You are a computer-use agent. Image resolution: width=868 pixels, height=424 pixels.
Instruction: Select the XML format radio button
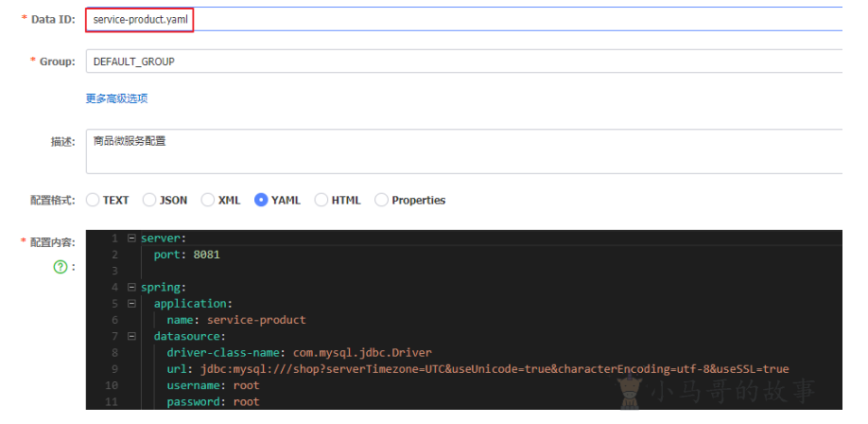pos(208,200)
